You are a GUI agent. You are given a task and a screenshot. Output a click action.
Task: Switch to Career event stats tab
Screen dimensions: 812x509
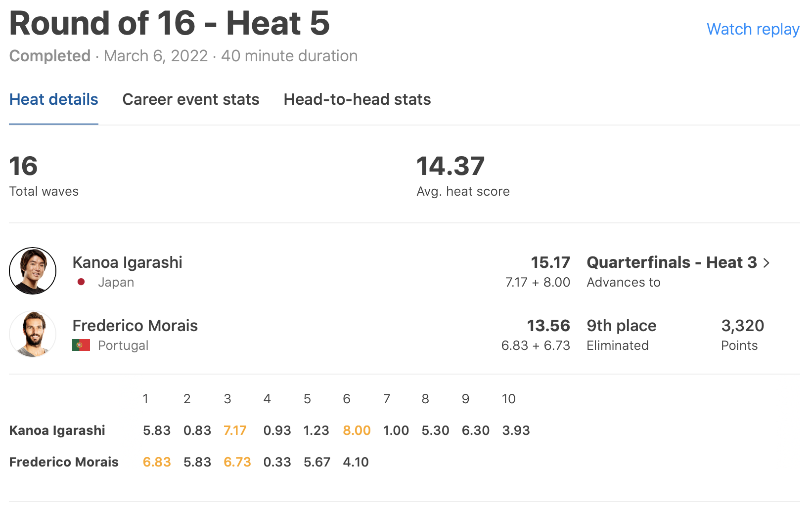coord(190,99)
